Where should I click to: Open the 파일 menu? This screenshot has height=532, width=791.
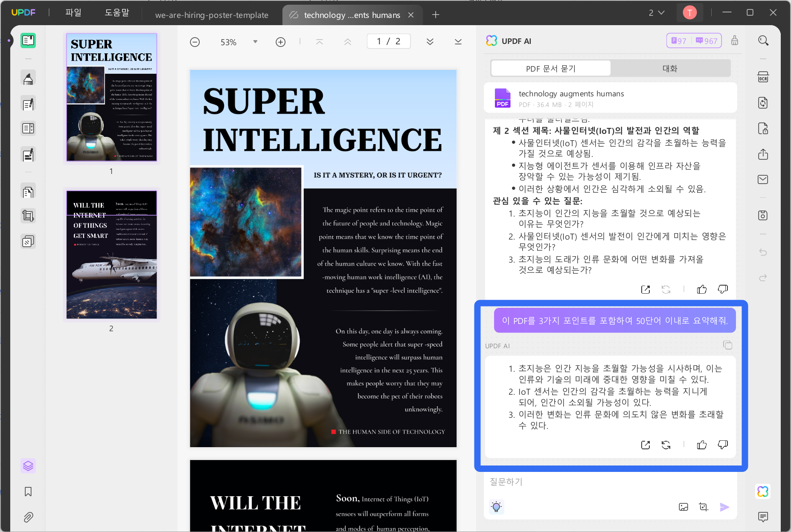73,12
